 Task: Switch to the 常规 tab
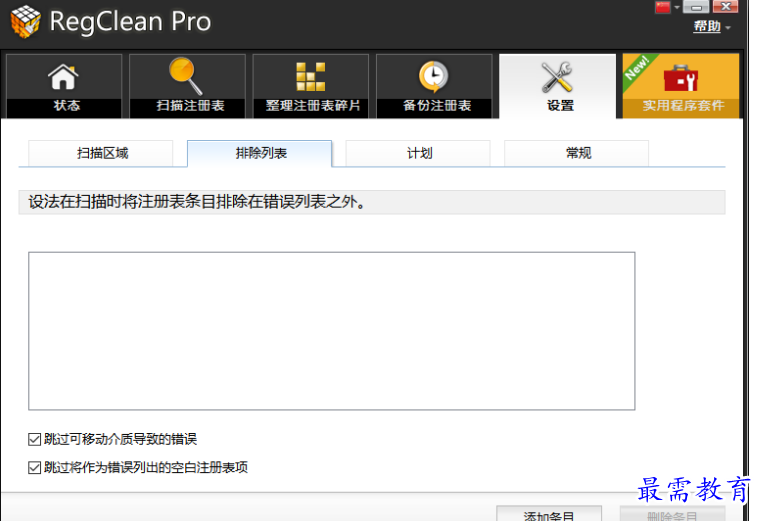tap(577, 153)
